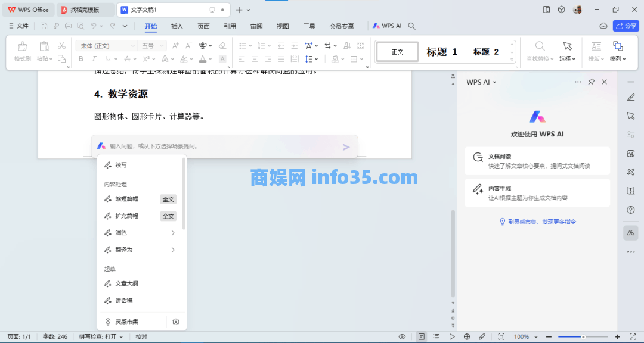Toggle Underline formatting
Screen dimensions: 644x343
[x=108, y=59]
